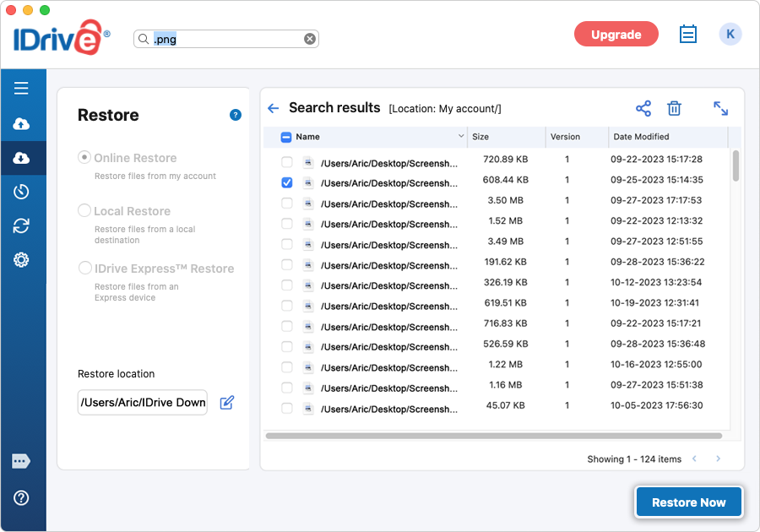
Task: Go to the previous results page
Action: click(694, 459)
